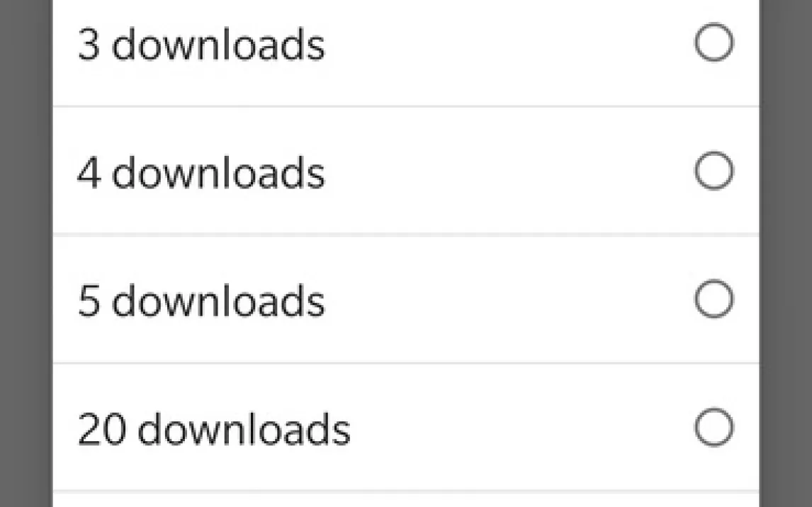812x507 pixels.
Task: Click divider line between 3 and 4 downloads
Action: pyautogui.click(x=406, y=107)
